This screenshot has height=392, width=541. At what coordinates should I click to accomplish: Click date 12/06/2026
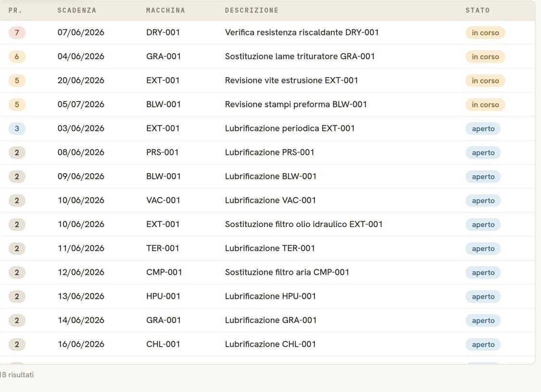[81, 272]
